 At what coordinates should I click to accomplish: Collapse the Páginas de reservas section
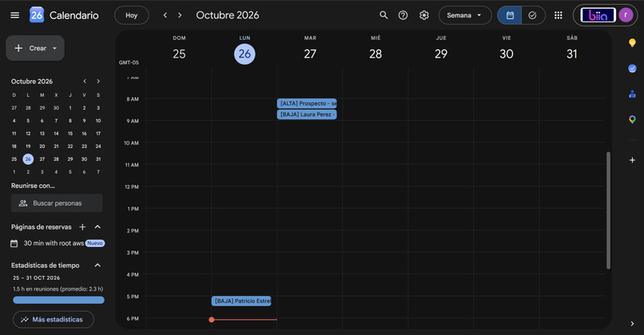click(97, 227)
